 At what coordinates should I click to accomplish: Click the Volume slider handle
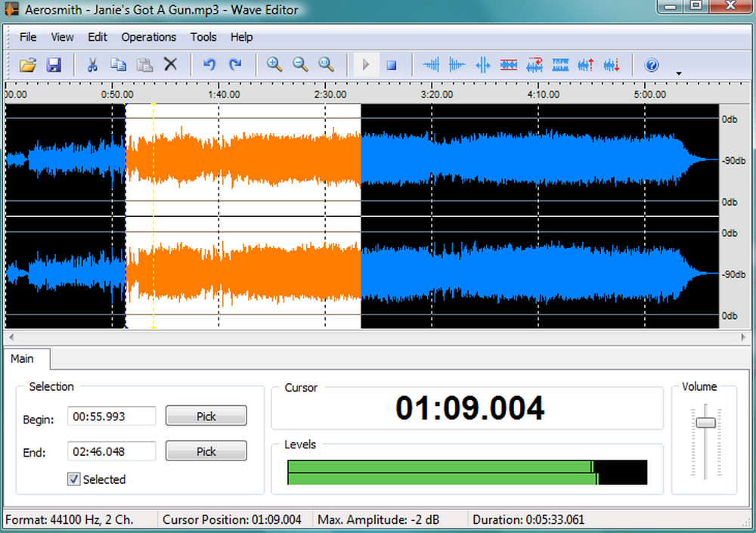pos(706,422)
